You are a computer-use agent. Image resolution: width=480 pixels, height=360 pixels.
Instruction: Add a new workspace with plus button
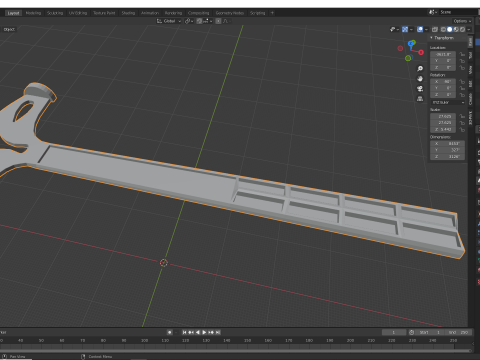[x=272, y=13]
